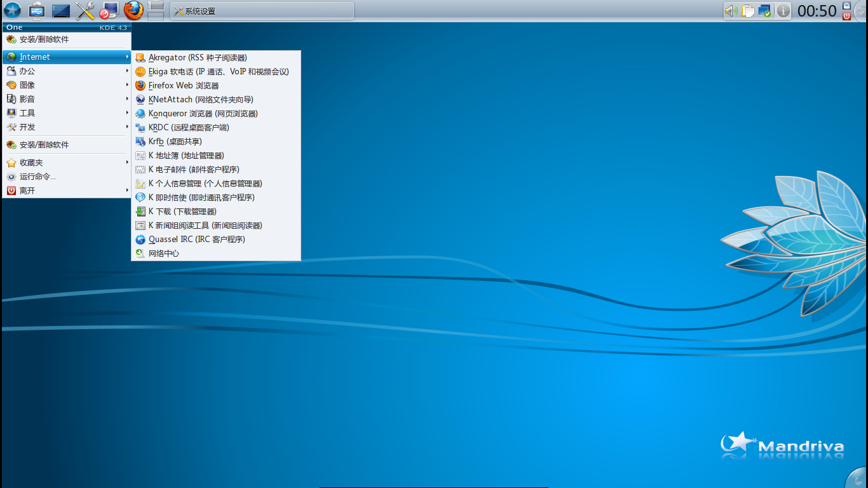Launch the wrench and screwdriver settings icon
Screen dimensions: 868x488
(85, 10)
